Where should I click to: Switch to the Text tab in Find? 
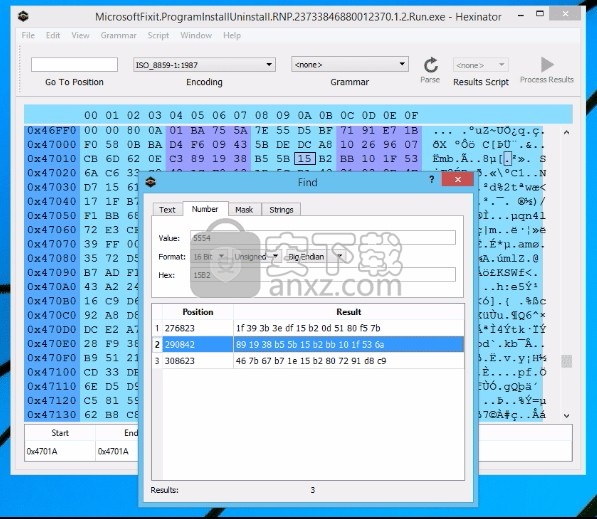click(x=167, y=209)
